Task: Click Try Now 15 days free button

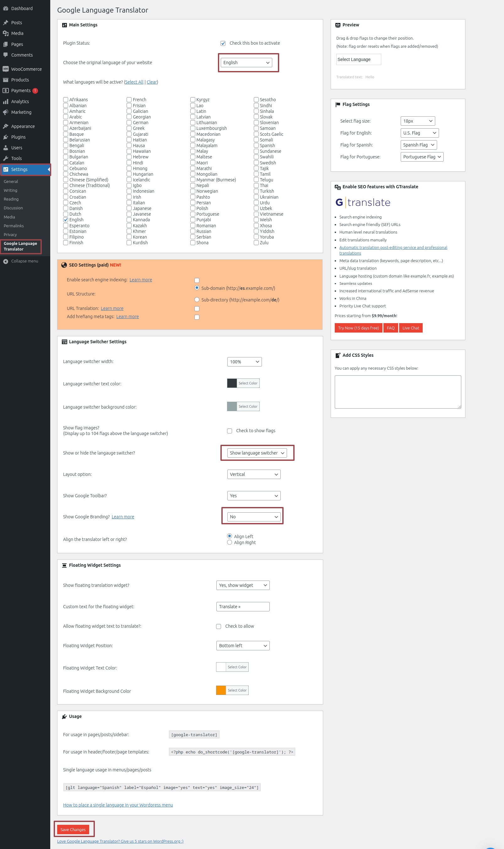Action: [358, 328]
